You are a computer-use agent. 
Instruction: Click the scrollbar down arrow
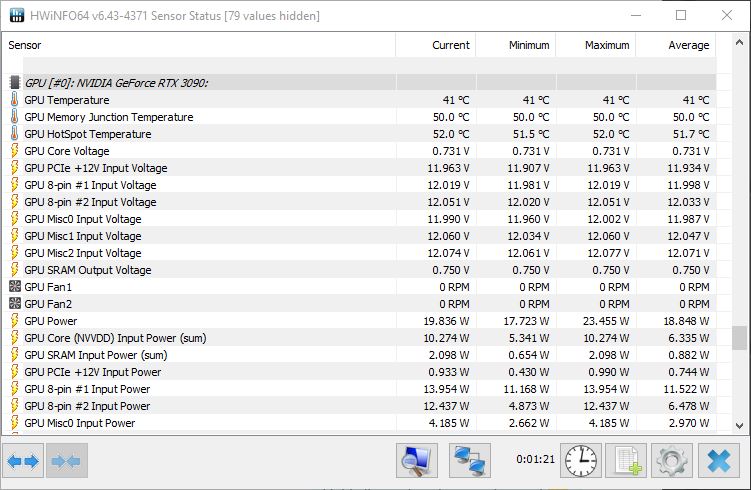point(739,425)
